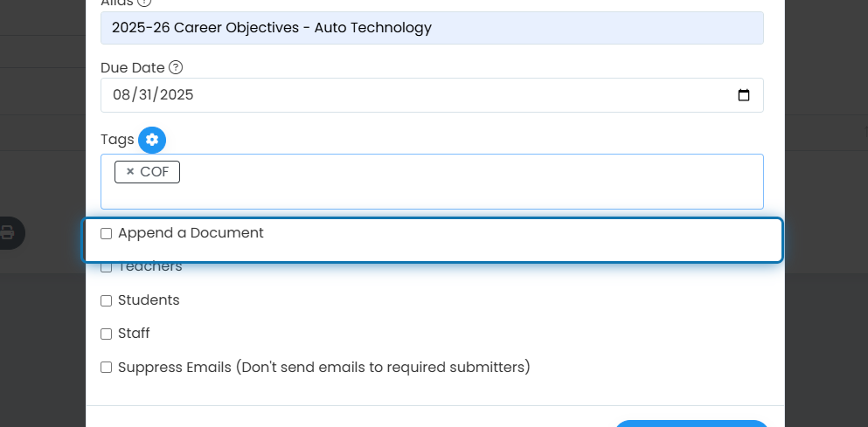
Task: Toggle the Suppress Emails checkbox
Action: click(107, 368)
